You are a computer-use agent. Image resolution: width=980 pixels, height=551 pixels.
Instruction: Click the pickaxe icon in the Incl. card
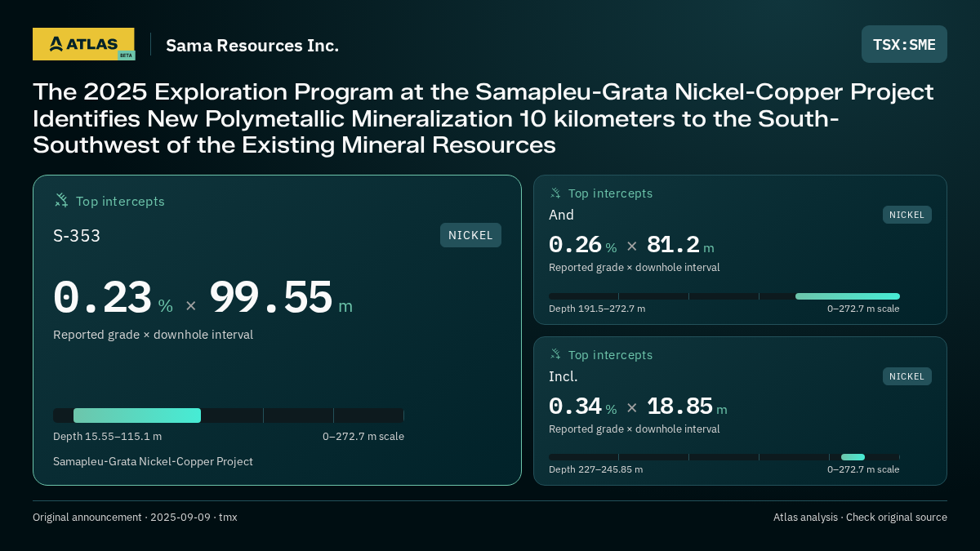(555, 354)
